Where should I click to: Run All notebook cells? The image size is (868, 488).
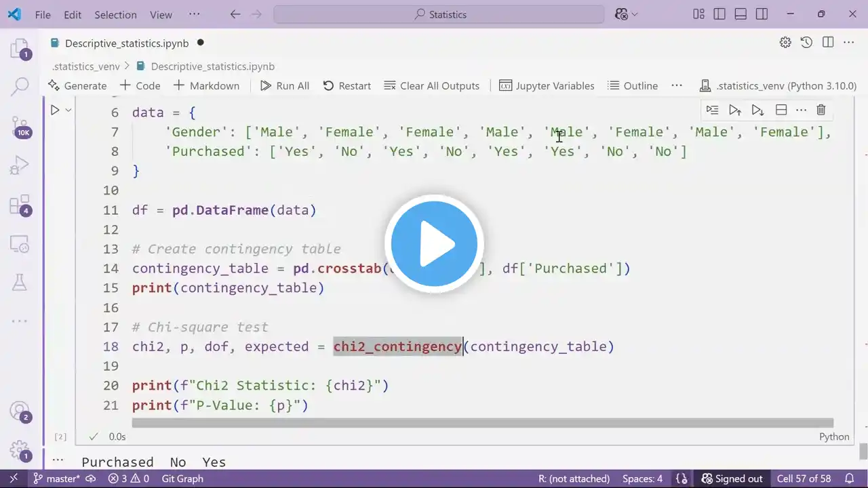point(285,85)
